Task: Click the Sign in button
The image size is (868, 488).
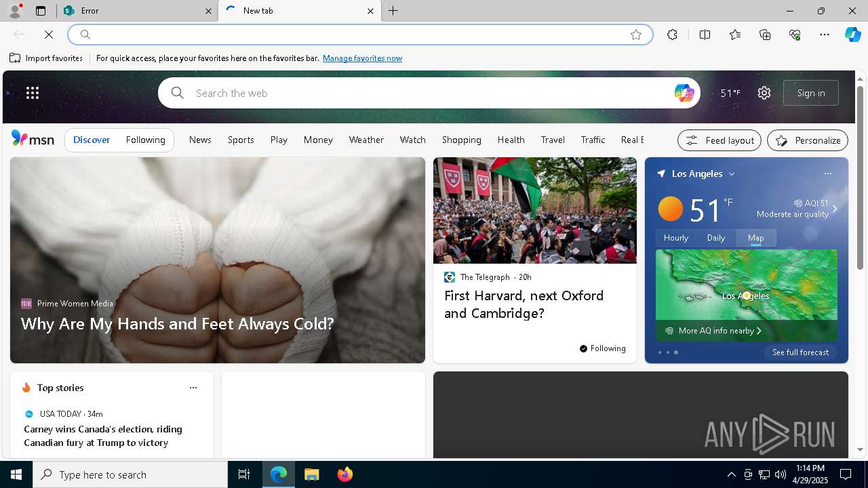Action: click(x=811, y=93)
